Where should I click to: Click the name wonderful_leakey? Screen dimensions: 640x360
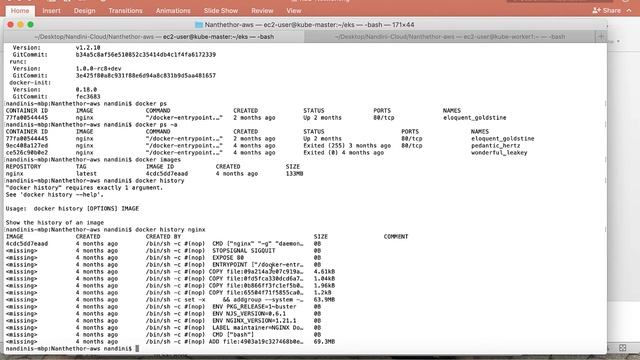tap(499, 153)
